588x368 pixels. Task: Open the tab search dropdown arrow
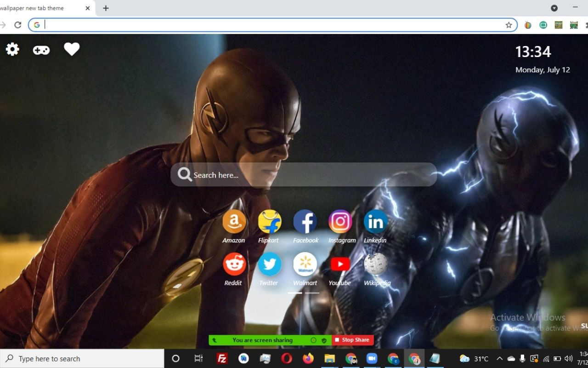click(554, 8)
